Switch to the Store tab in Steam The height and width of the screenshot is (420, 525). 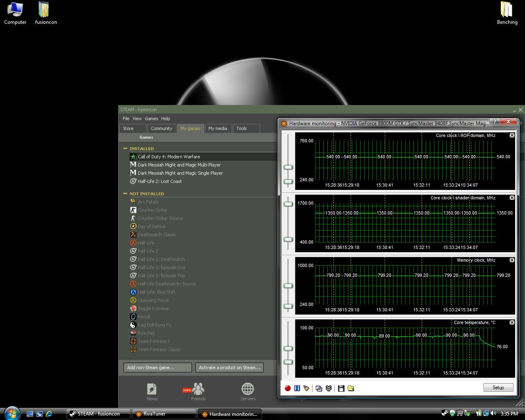(x=132, y=128)
